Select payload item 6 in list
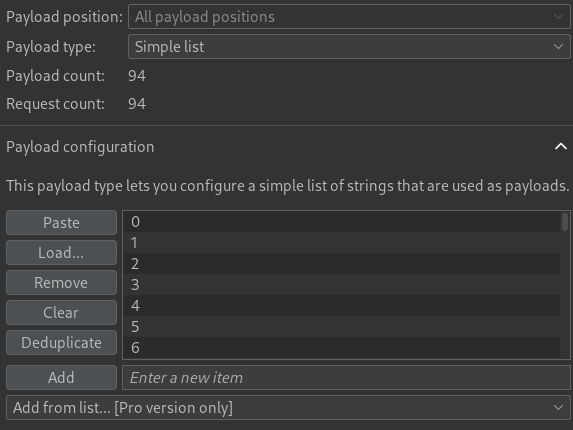Image resolution: width=573 pixels, height=430 pixels. pos(341,347)
